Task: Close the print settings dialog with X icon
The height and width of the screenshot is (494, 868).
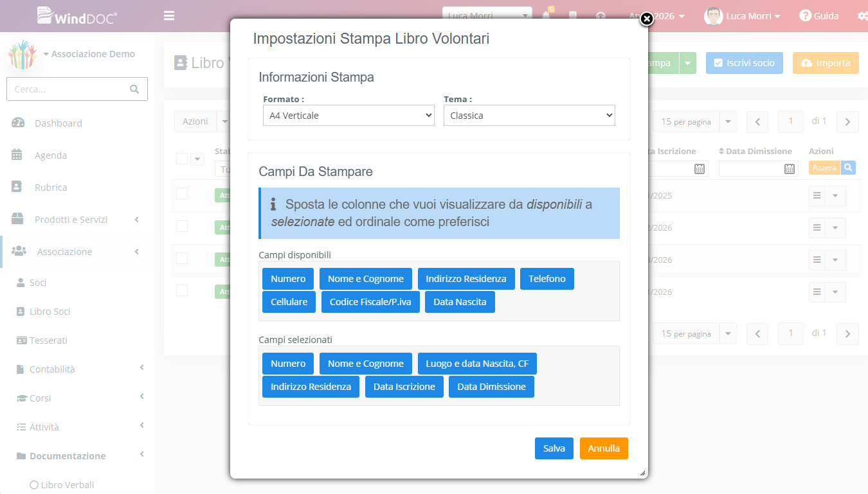Action: [x=647, y=19]
